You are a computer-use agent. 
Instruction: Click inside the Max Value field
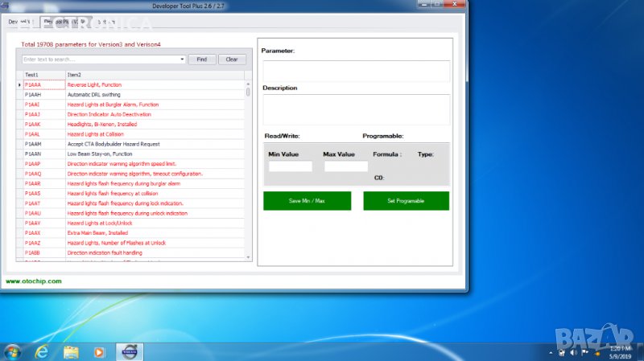click(345, 166)
